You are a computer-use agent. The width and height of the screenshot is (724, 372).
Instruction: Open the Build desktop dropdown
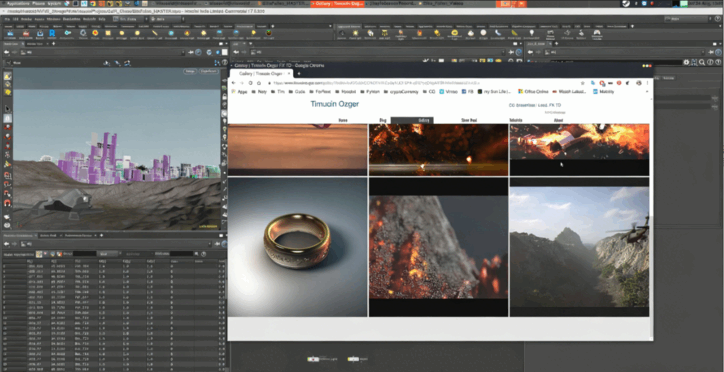[x=132, y=19]
